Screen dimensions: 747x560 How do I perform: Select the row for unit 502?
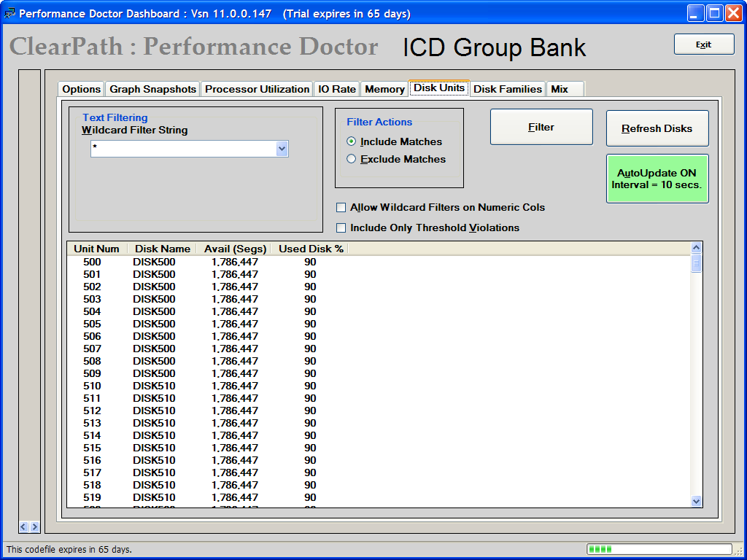click(379, 287)
